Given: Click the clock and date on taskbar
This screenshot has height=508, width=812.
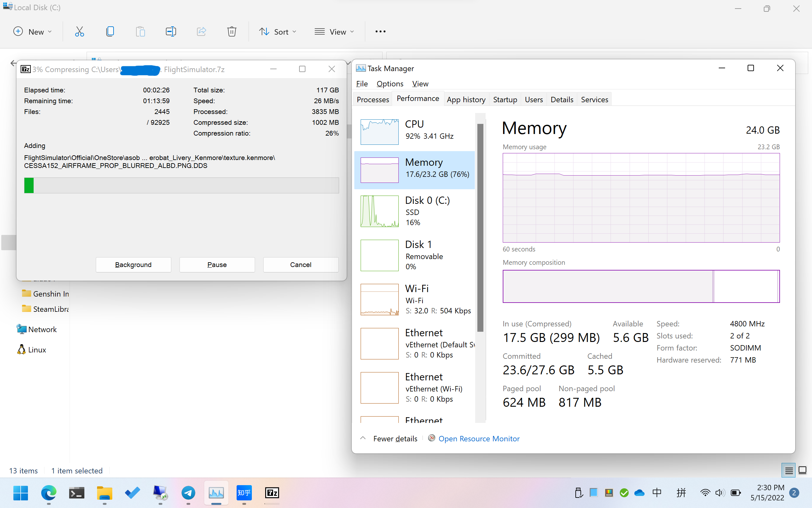Looking at the screenshot, I should click(x=767, y=492).
